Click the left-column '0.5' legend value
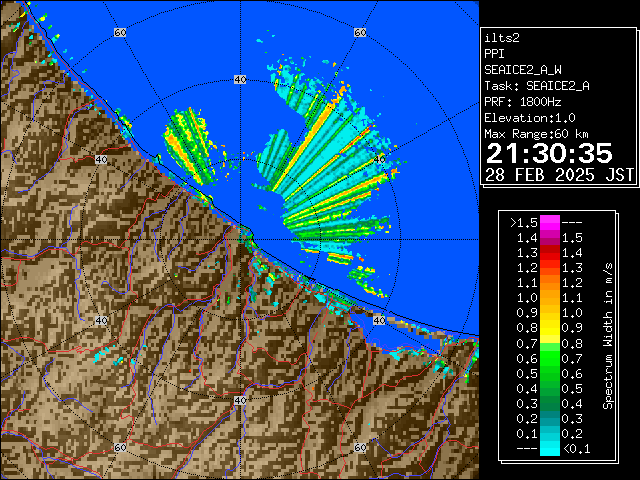 (x=527, y=373)
